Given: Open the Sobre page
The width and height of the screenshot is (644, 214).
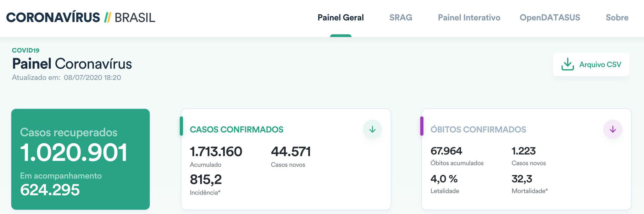Looking at the screenshot, I should (x=617, y=18).
